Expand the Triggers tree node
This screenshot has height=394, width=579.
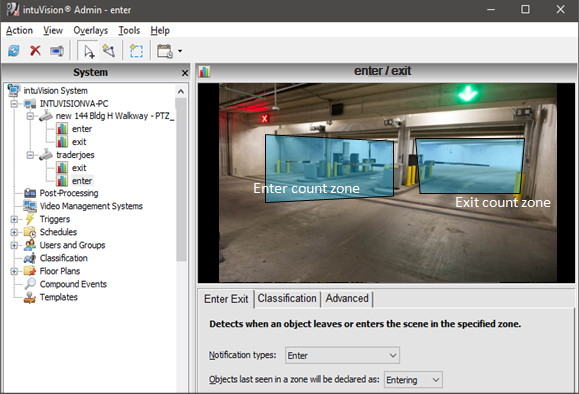(x=14, y=219)
